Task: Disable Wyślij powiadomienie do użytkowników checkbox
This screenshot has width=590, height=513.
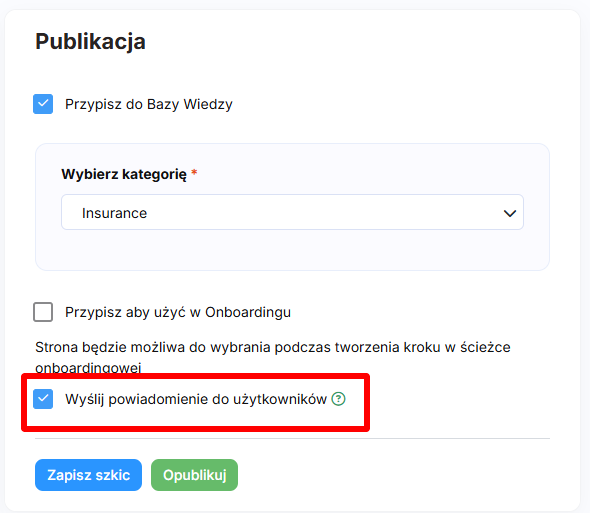Action: [43, 399]
